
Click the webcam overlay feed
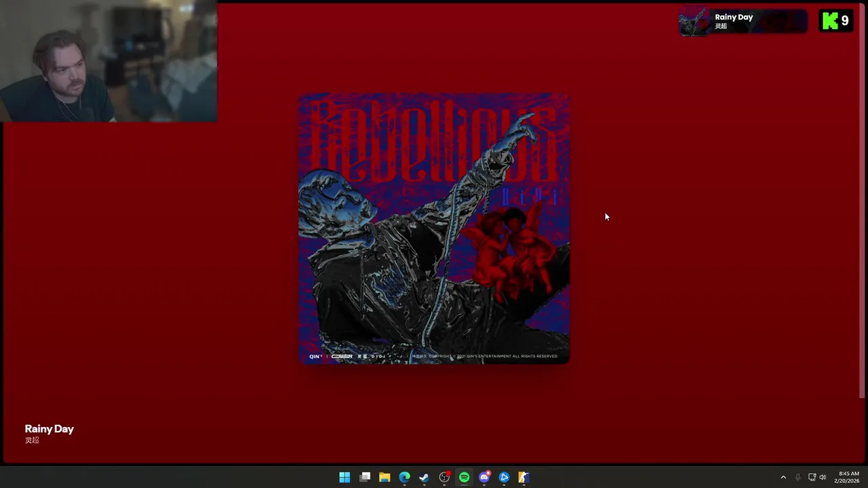108,61
